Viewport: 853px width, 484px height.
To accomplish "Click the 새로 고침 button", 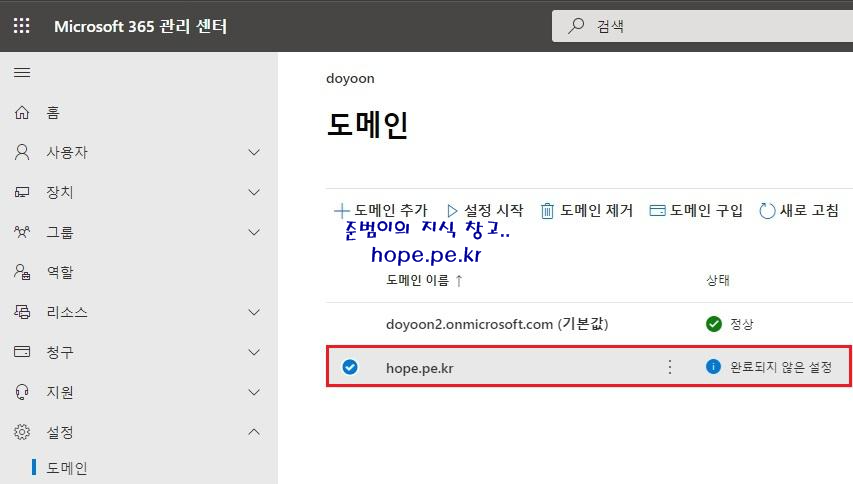I will pos(799,210).
